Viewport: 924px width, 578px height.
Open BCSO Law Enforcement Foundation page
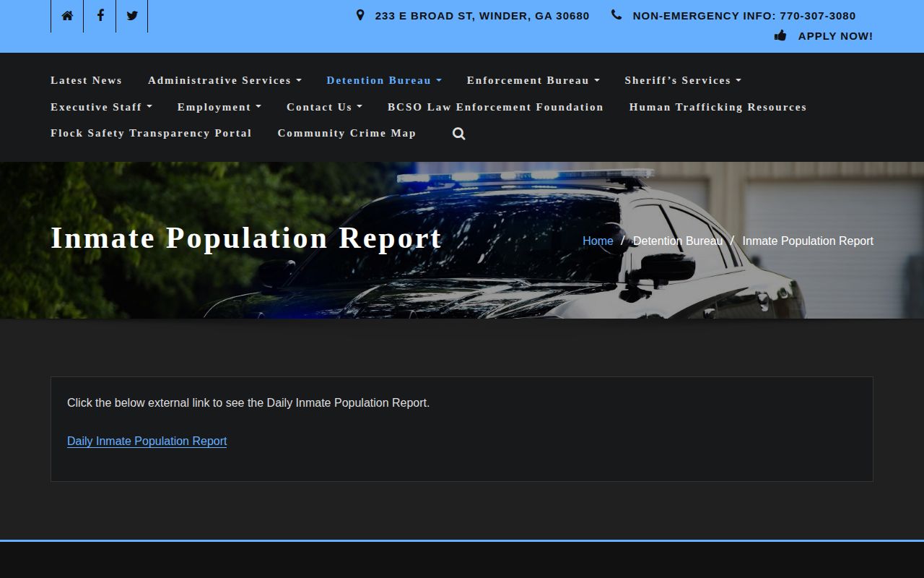(x=495, y=107)
